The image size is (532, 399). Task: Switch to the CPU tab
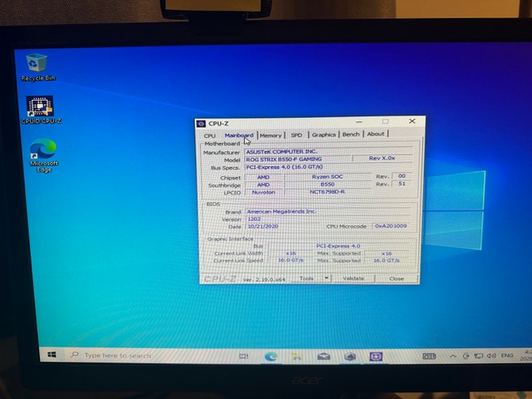209,135
